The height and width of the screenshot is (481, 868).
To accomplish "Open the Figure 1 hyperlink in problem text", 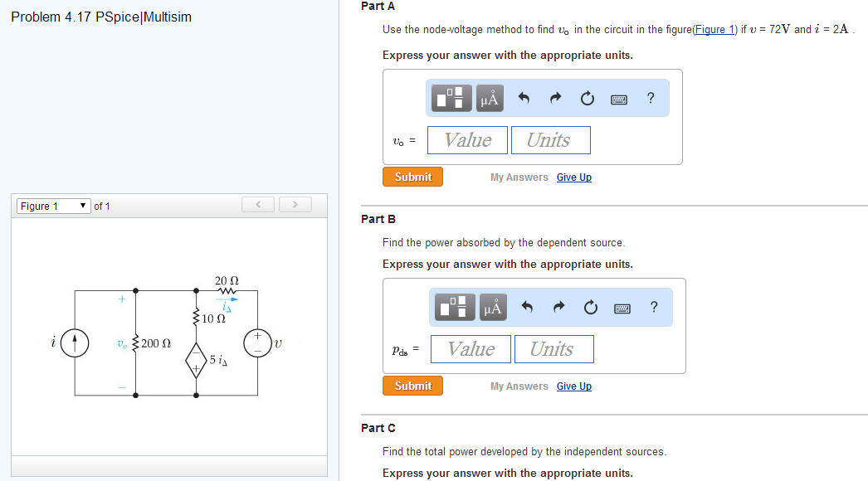I will (x=715, y=29).
